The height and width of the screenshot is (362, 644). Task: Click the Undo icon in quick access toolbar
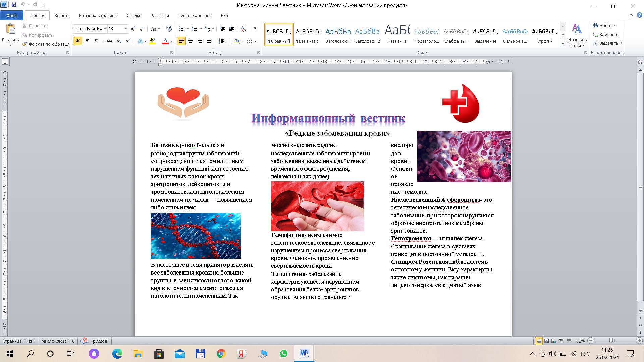(23, 5)
